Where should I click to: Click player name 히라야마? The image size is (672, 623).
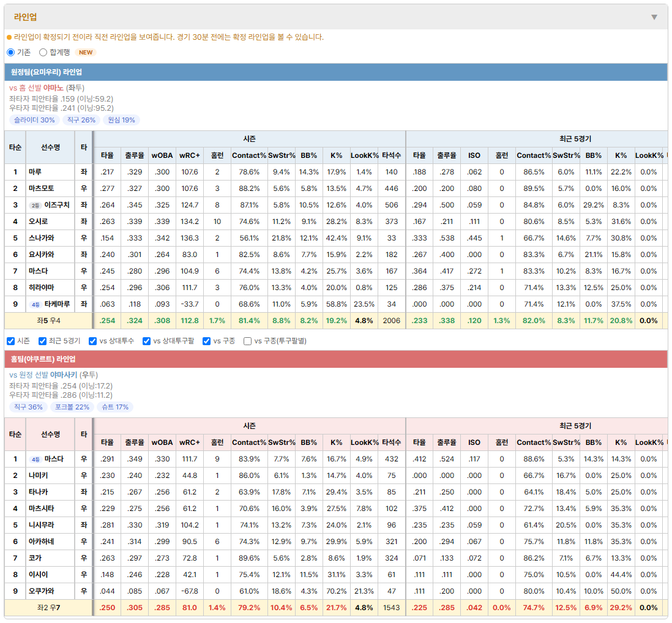[42, 288]
